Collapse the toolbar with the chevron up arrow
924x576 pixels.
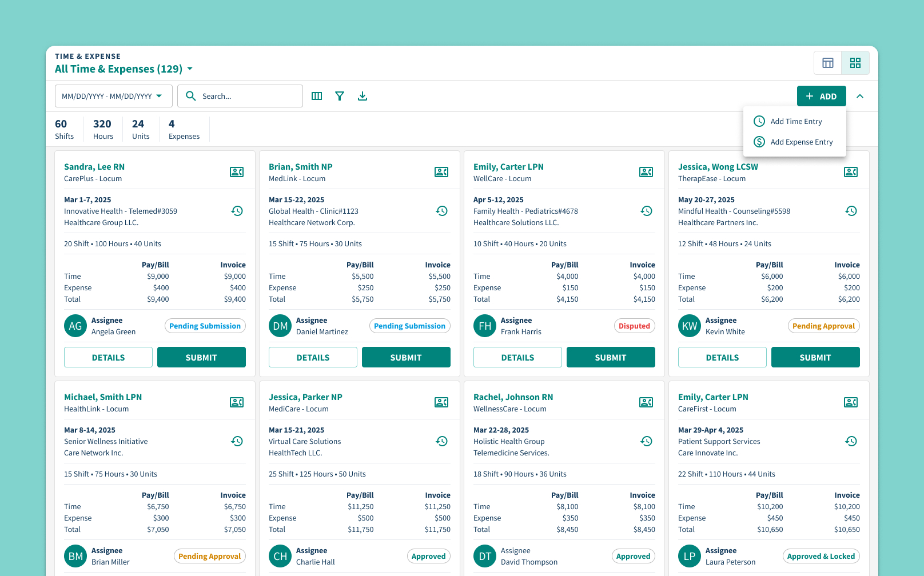[860, 96]
